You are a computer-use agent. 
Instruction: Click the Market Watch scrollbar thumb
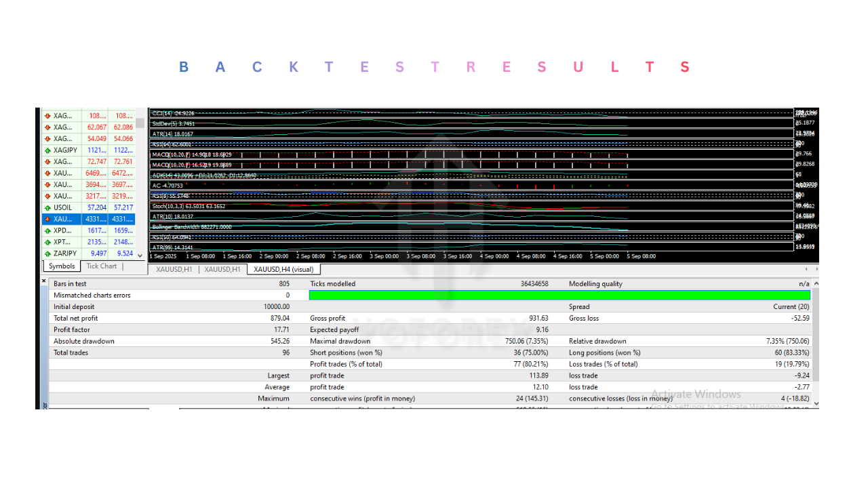(140, 123)
